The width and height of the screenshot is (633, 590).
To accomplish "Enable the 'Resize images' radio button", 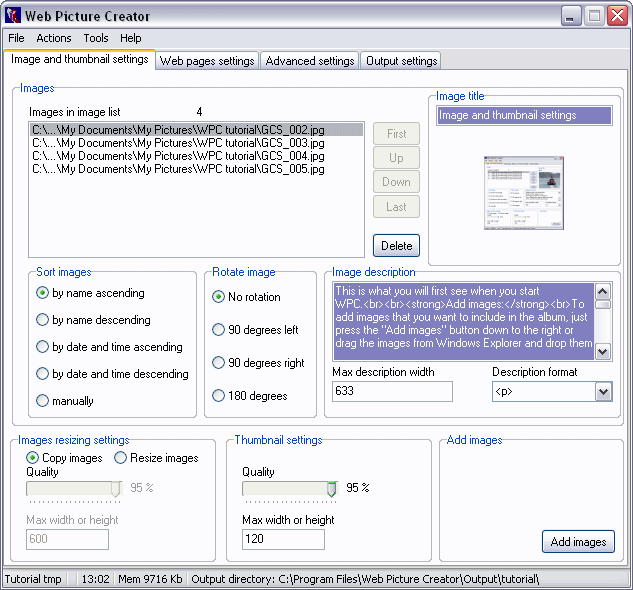I will pos(121,458).
